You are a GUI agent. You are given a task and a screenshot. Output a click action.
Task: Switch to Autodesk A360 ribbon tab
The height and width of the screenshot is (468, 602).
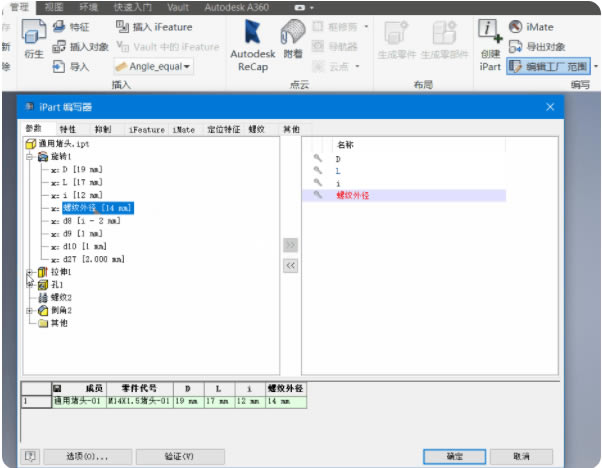(x=236, y=7)
